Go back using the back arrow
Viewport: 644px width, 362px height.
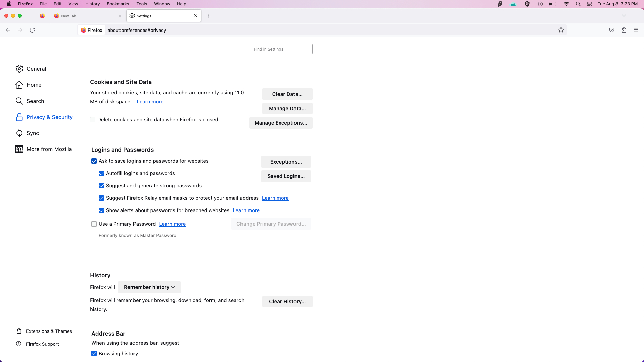tap(8, 30)
